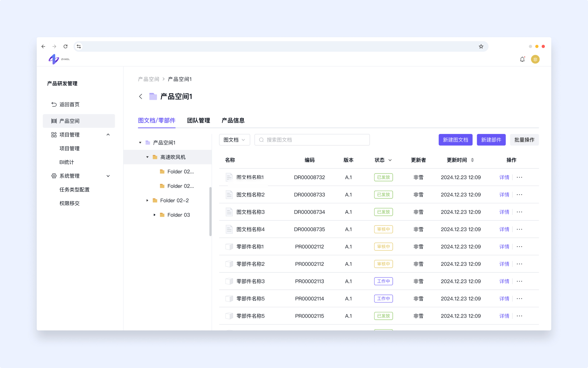Image resolution: width=588 pixels, height=368 pixels.
Task: Collapse the 项目管理 sidebar group
Action: (x=108, y=135)
